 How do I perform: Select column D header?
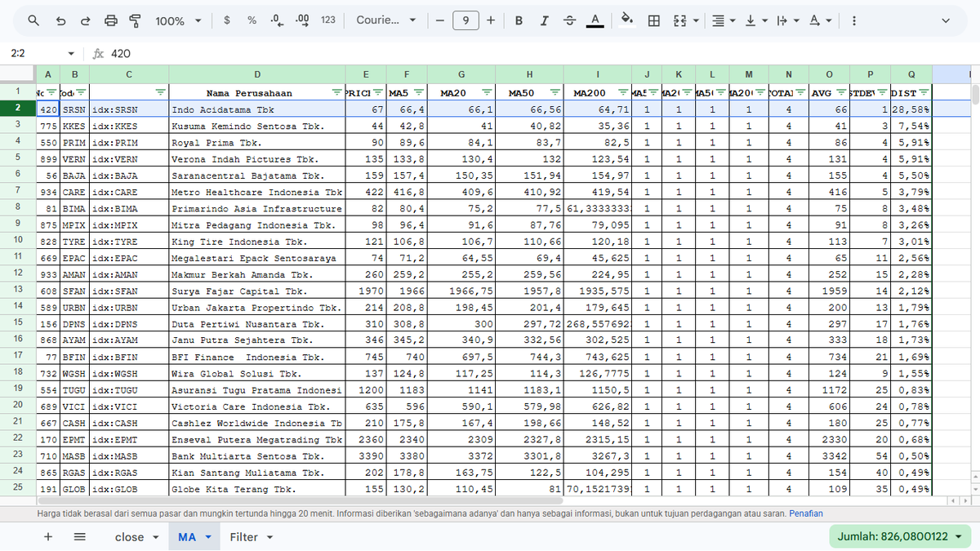[x=257, y=74]
